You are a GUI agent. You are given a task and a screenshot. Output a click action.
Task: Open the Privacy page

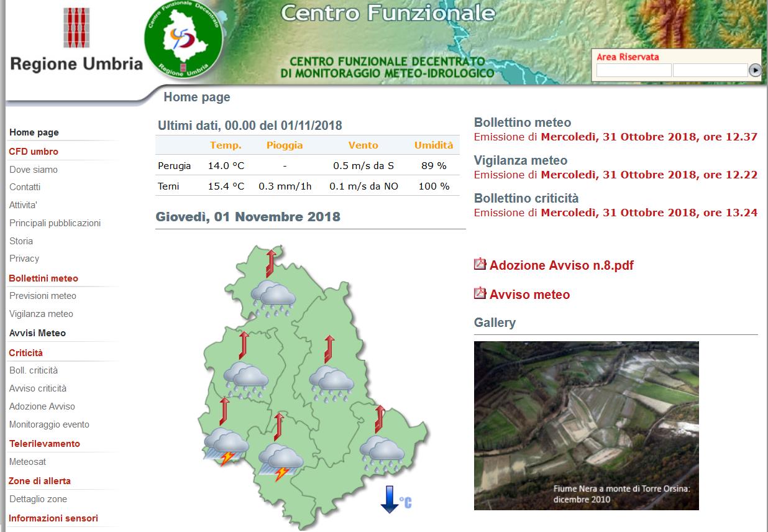point(24,259)
